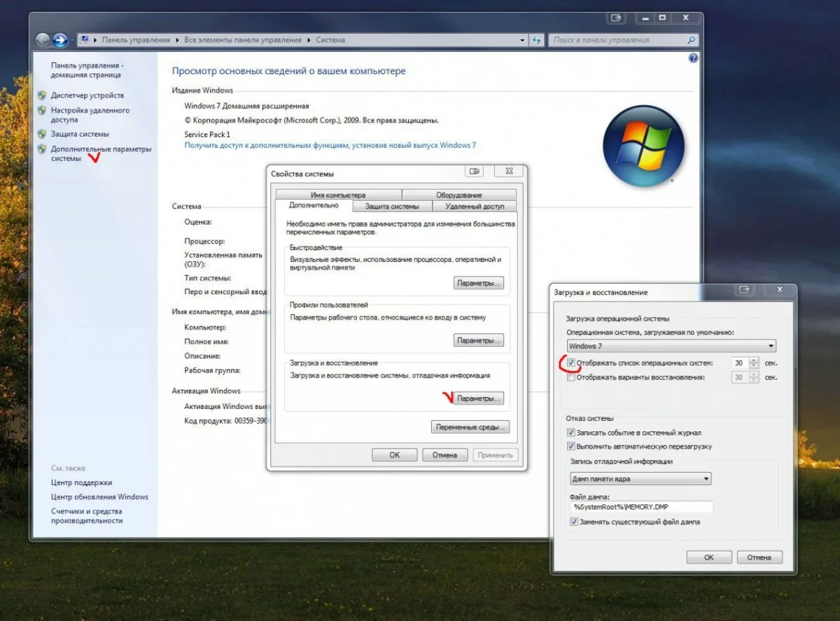Uncheck Выполнить автоматическую перезагрузку
Viewport: 840px width, 621px height.
coord(571,446)
